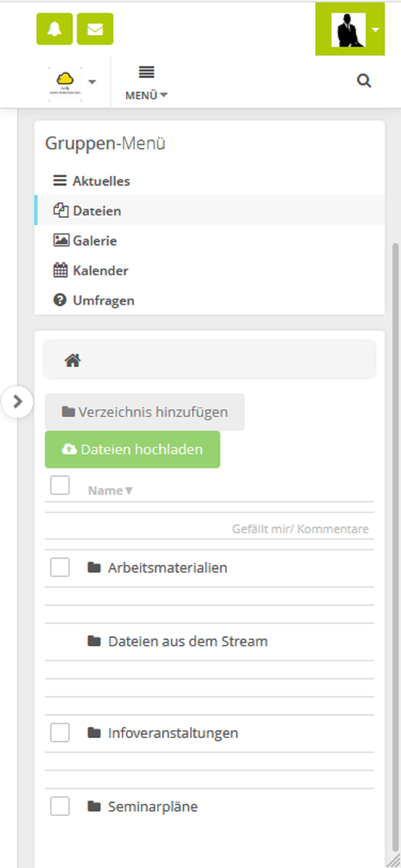Sort by the Name column header

tap(110, 490)
